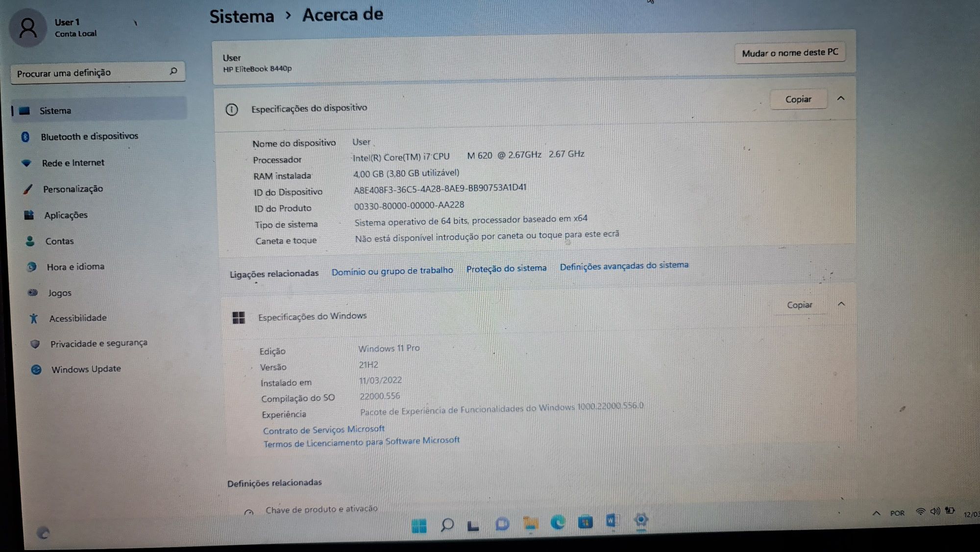Image resolution: width=980 pixels, height=552 pixels.
Task: Click Contrato de Serviços Microsoft link
Action: click(323, 428)
